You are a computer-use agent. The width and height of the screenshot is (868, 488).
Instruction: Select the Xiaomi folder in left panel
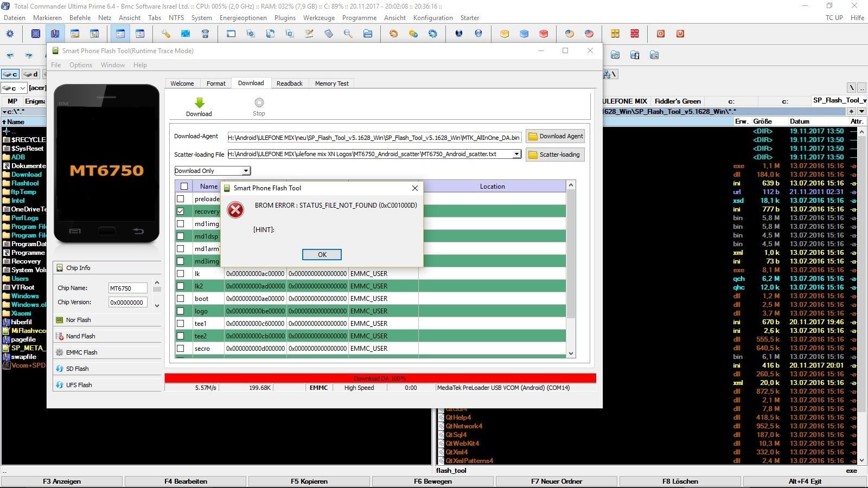pyautogui.click(x=21, y=313)
